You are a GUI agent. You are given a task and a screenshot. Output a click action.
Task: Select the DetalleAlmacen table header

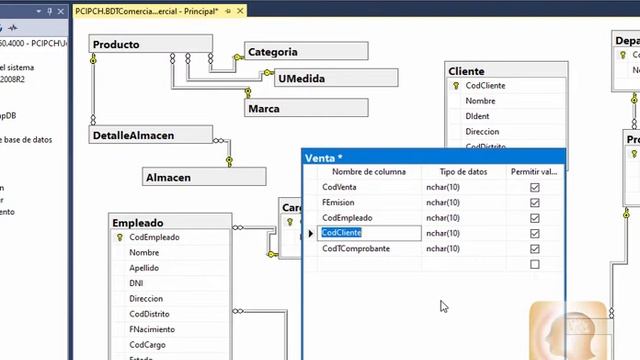151,135
